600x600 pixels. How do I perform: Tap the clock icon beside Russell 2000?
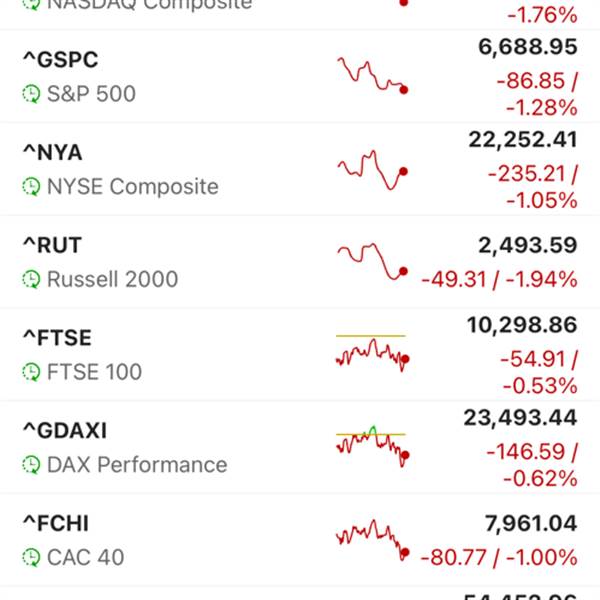(31, 280)
